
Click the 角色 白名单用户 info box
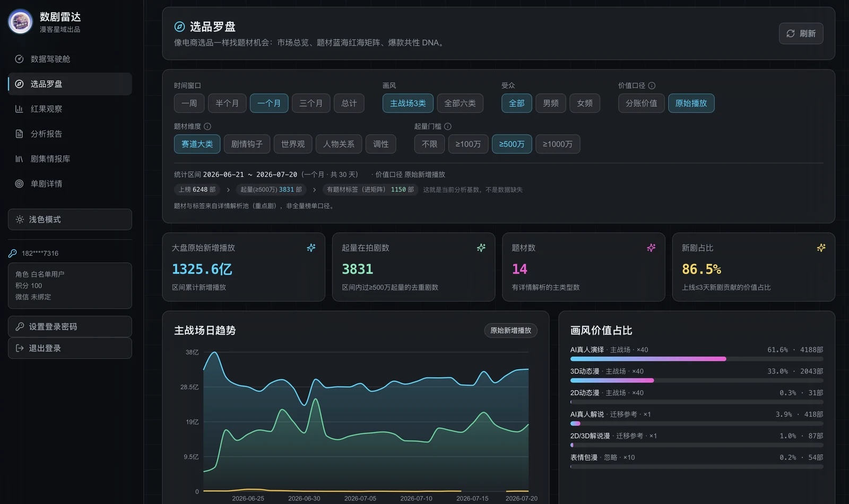70,285
